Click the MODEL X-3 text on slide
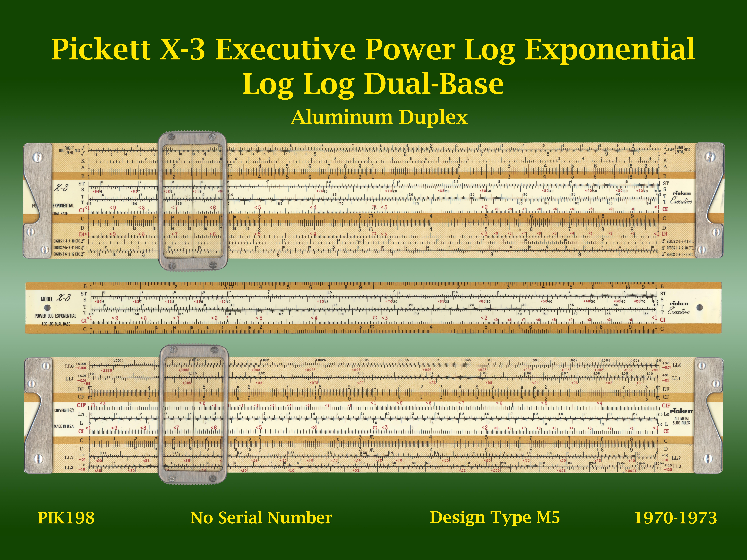This screenshot has height=560, width=747. 56,298
